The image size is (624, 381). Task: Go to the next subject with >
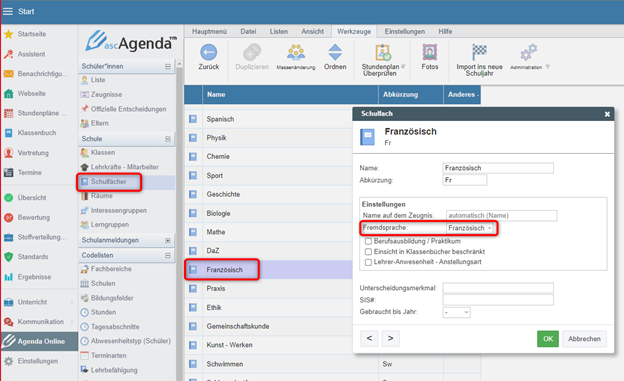(x=390, y=338)
